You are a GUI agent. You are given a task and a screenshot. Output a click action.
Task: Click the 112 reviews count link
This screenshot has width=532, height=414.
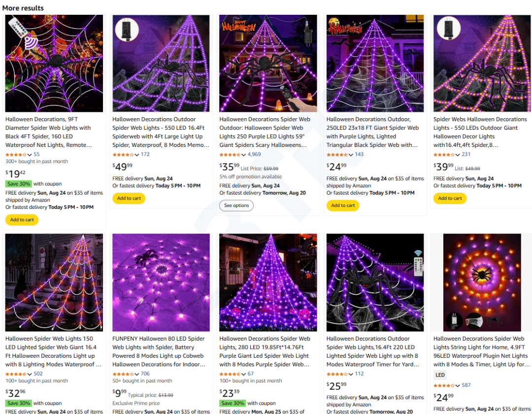pyautogui.click(x=359, y=374)
